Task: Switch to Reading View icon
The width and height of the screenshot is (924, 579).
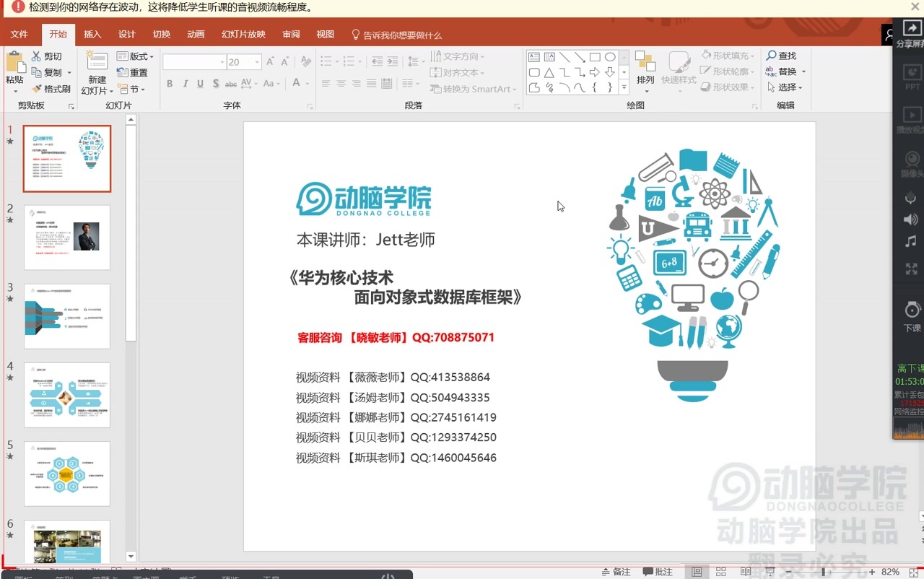Action: point(746,572)
